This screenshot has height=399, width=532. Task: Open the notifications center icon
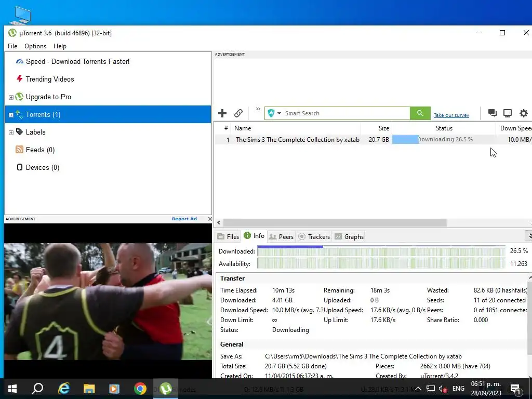[x=515, y=389]
